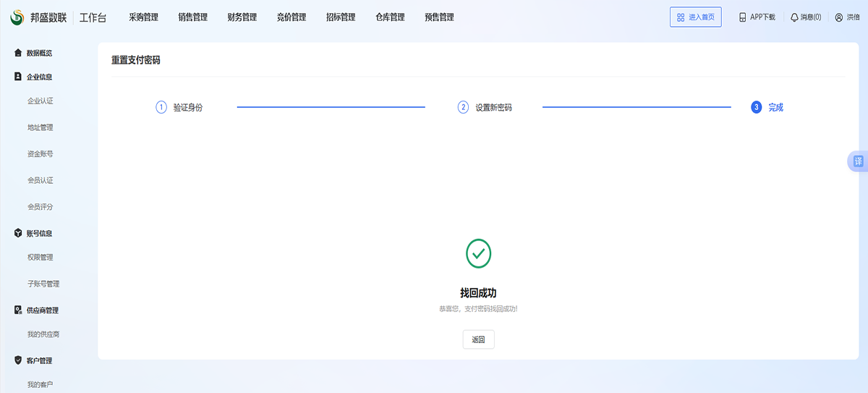Click the floating 译 translate button
Viewport: 868px width, 393px height.
click(x=858, y=161)
